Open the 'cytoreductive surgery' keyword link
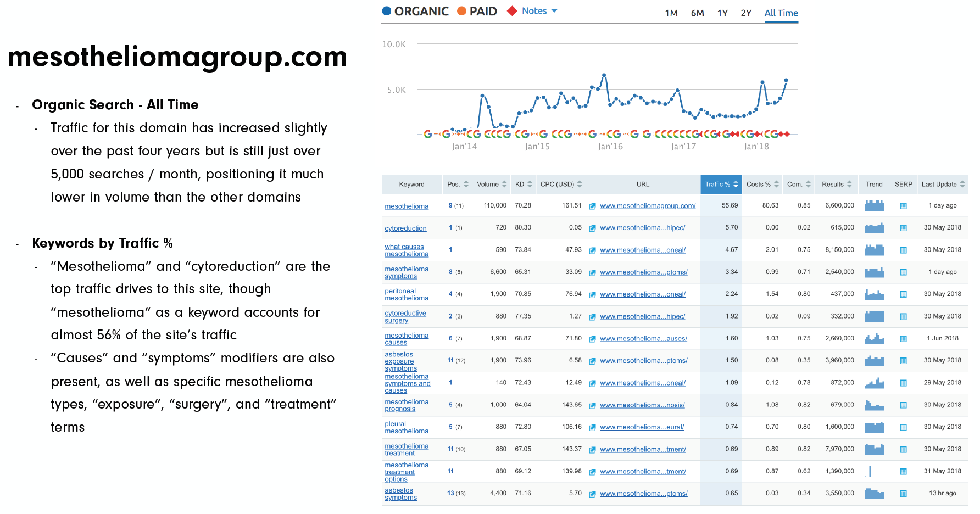 pos(405,317)
